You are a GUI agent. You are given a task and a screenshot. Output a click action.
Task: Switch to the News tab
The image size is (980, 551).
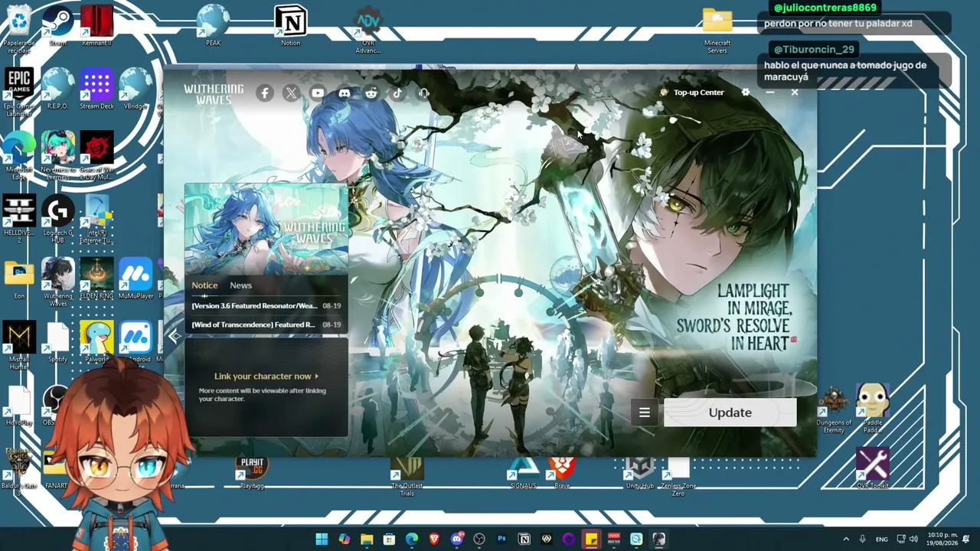(x=240, y=285)
